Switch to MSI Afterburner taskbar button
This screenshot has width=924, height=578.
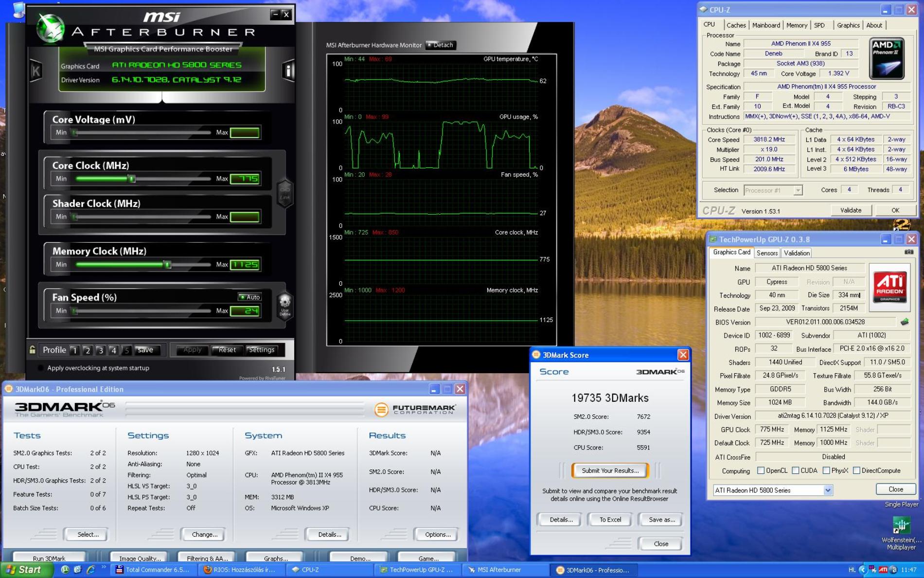coord(506,570)
